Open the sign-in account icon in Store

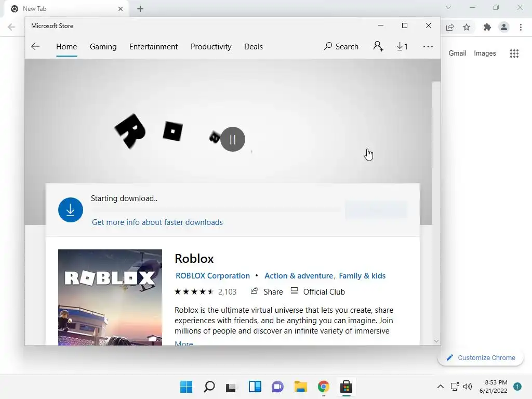(x=378, y=46)
